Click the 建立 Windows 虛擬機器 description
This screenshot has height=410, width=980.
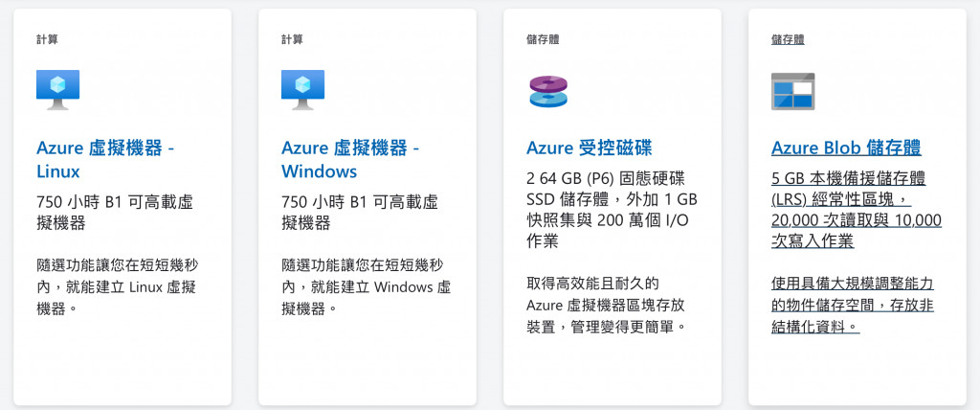tap(367, 286)
